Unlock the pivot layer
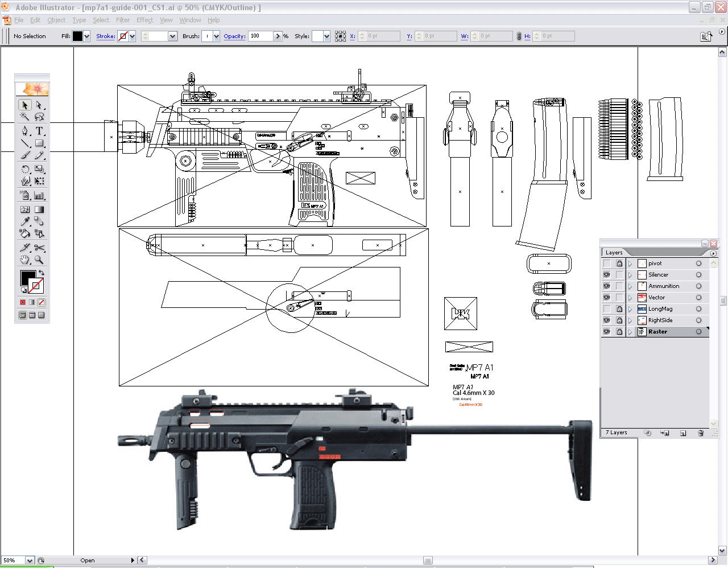The height and width of the screenshot is (568, 728). pos(619,264)
